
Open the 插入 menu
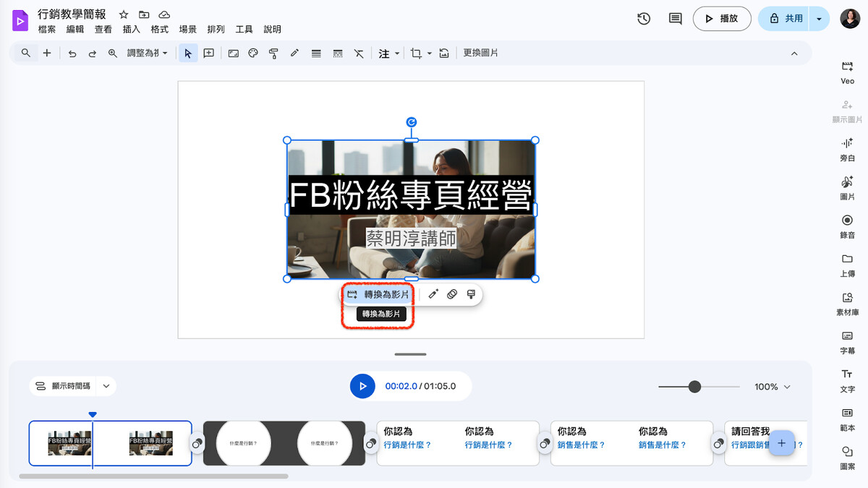tap(131, 30)
